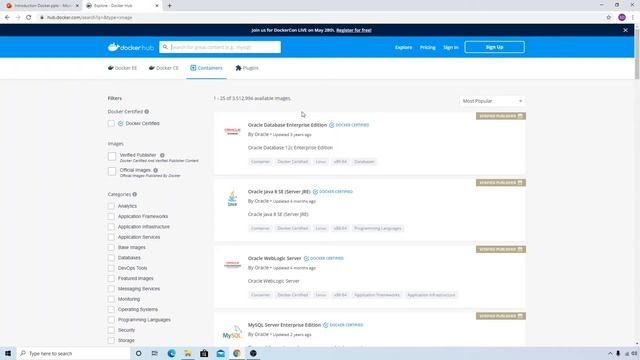Viewport: 640px width, 360px height.
Task: Check the Verified Publisher filter
Action: pyautogui.click(x=112, y=156)
